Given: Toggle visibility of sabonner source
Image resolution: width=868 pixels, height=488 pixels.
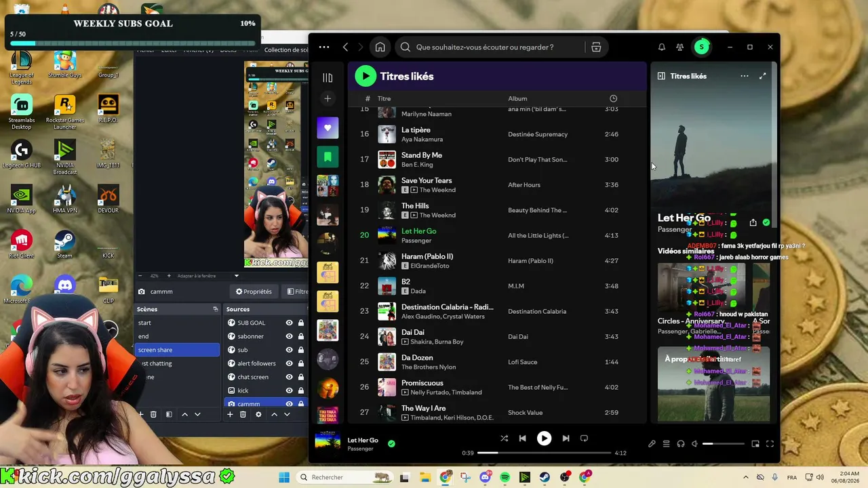Looking at the screenshot, I should point(289,336).
